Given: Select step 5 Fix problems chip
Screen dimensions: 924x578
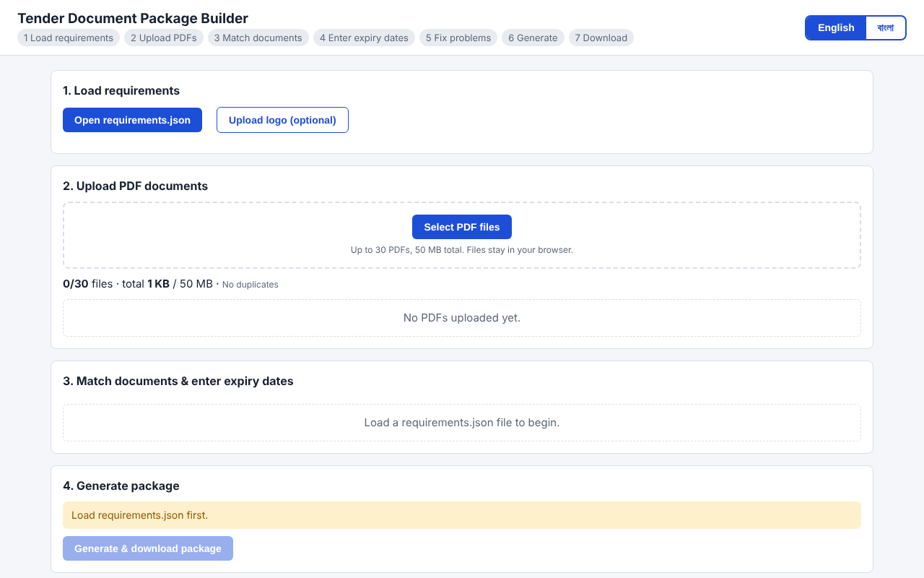Looking at the screenshot, I should (x=458, y=38).
